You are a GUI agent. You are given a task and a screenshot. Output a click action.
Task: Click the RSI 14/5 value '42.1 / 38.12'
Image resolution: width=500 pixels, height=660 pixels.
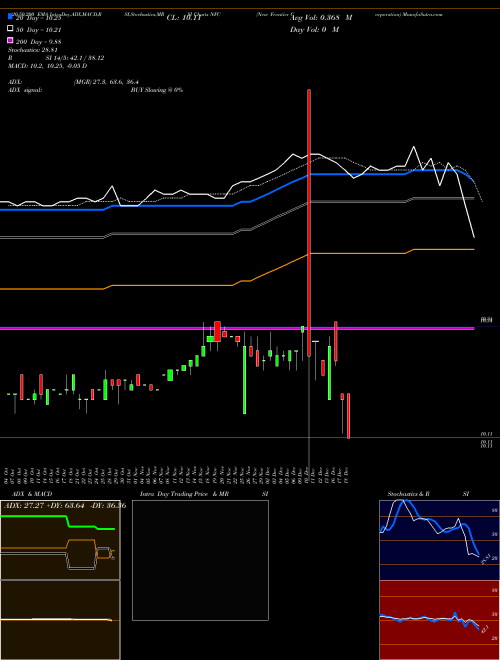[x=86, y=58]
